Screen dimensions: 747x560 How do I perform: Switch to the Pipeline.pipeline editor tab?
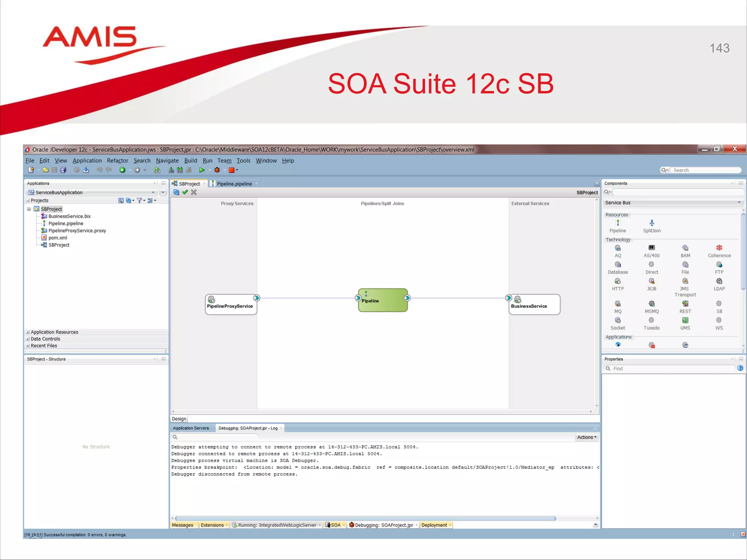coord(234,184)
